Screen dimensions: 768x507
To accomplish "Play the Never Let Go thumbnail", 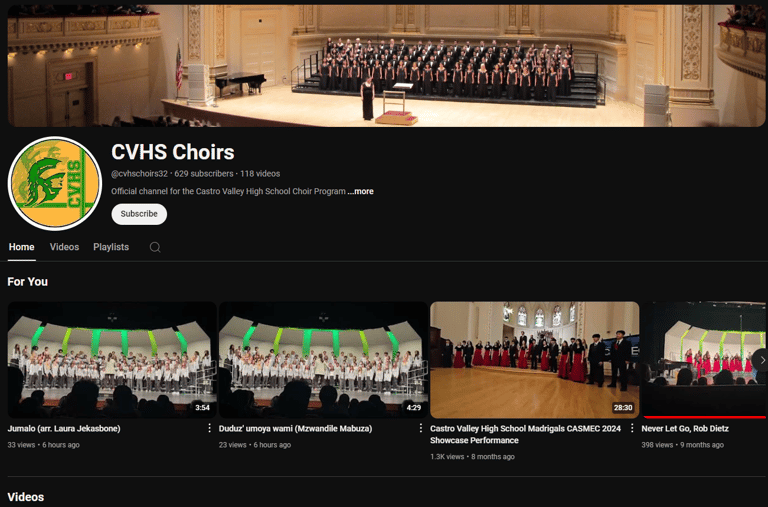I will [703, 360].
